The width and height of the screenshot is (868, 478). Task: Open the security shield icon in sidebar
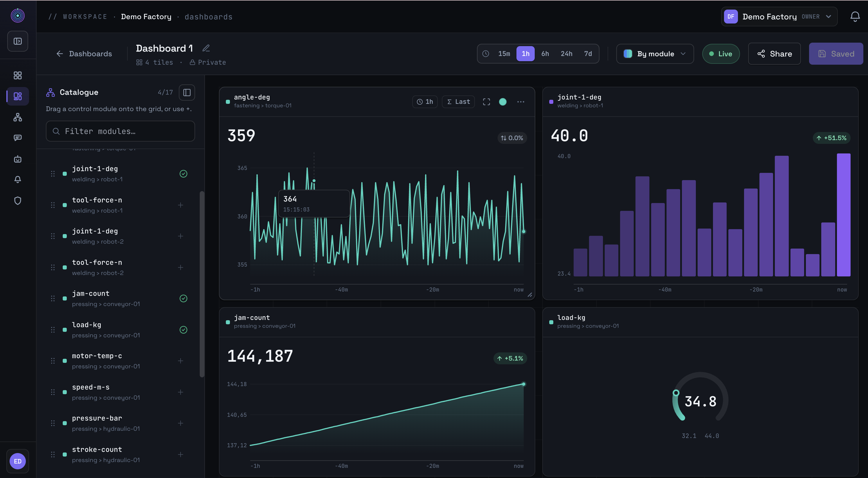click(x=17, y=201)
